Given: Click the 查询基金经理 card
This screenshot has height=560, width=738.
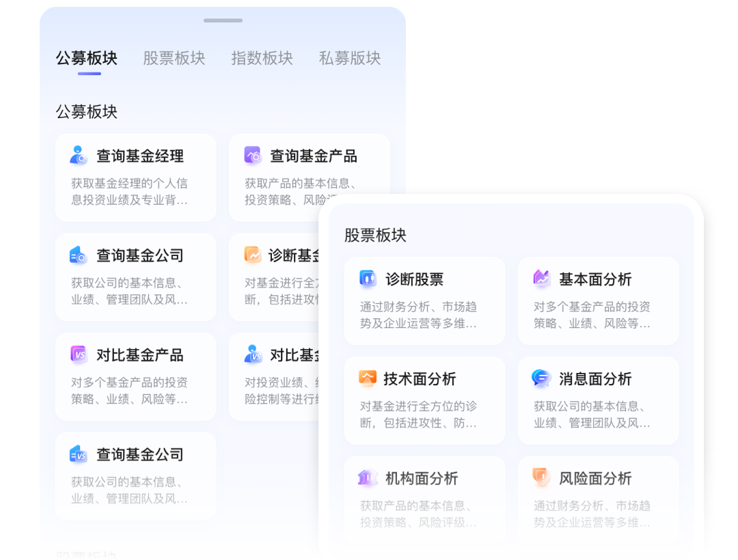Looking at the screenshot, I should click(x=135, y=178).
